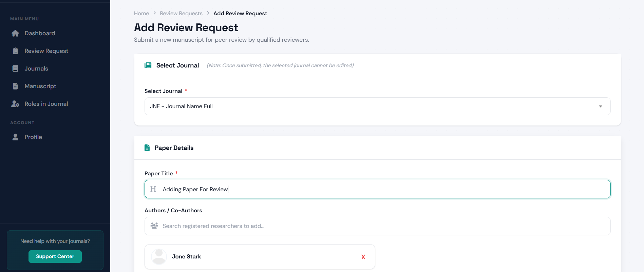Click the Jone Stark author name
Image resolution: width=644 pixels, height=272 pixels.
(186, 256)
